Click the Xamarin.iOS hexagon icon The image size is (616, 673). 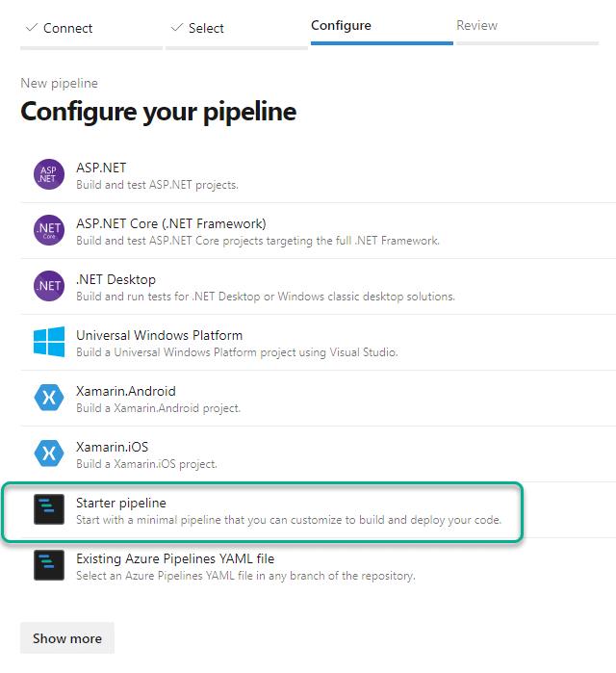click(x=49, y=453)
